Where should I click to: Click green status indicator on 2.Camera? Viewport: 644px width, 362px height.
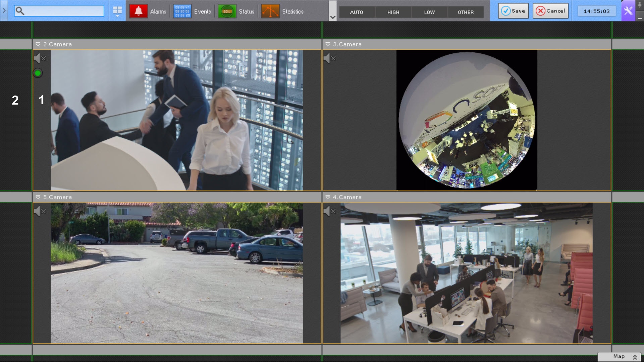tap(38, 73)
